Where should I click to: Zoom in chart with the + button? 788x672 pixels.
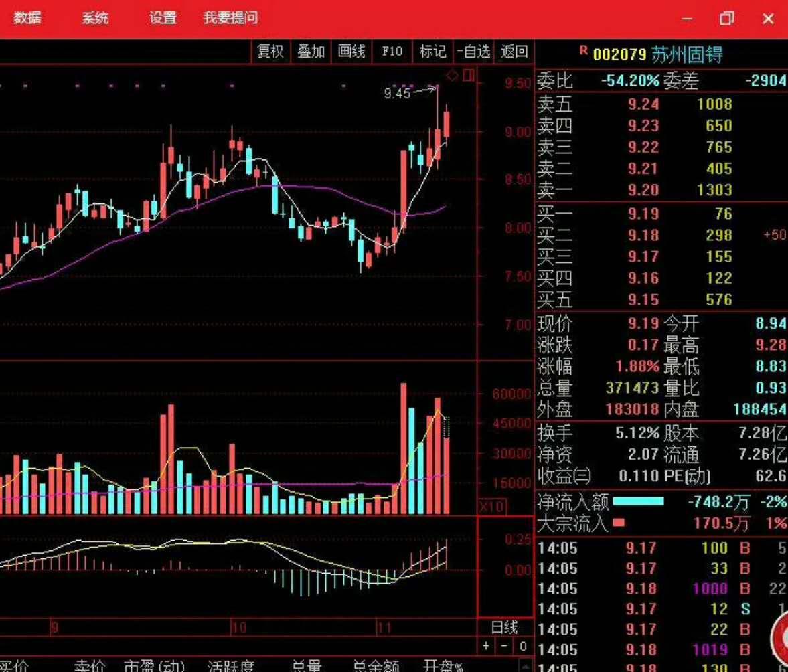coord(486,646)
